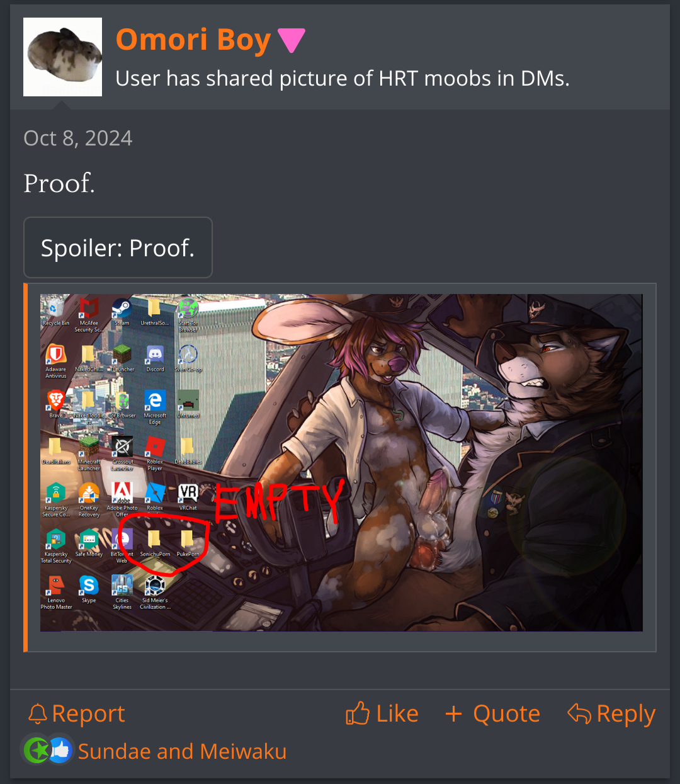The width and height of the screenshot is (680, 784).
Task: Click the Minecraft Launcher icon in the screenshot
Action: (89, 452)
